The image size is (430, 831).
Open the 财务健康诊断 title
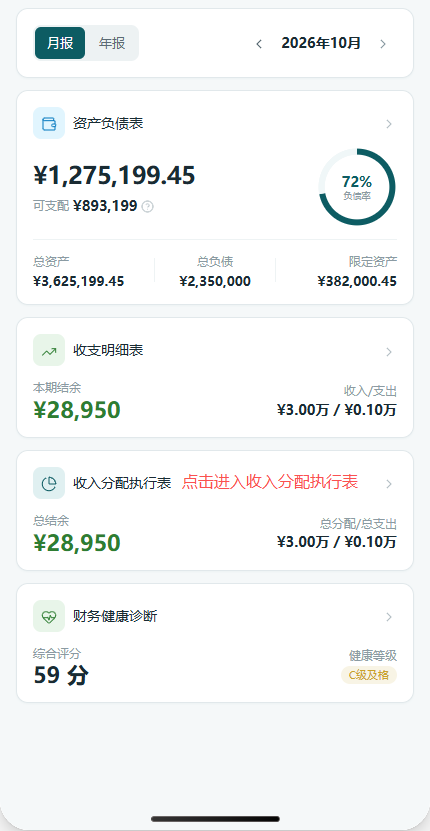click(x=115, y=616)
